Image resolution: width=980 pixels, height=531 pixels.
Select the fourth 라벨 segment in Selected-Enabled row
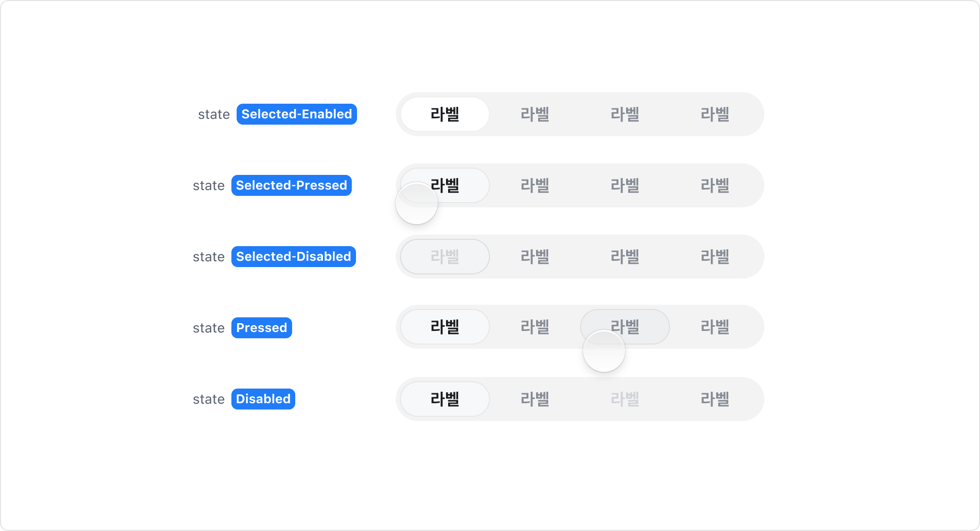point(715,114)
